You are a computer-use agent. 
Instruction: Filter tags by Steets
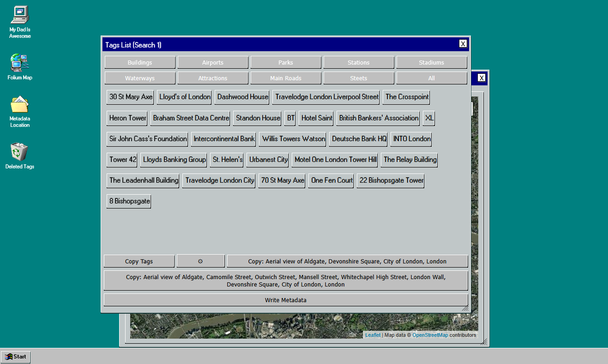coord(359,78)
